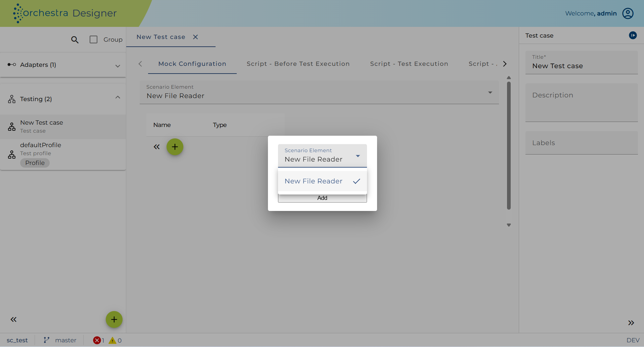Click the Testing hierarchy icon
This screenshot has height=347, width=644.
point(12,99)
